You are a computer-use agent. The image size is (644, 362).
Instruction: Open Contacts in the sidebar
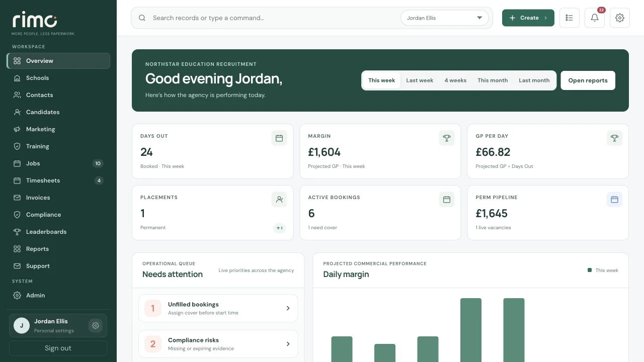click(x=58, y=95)
